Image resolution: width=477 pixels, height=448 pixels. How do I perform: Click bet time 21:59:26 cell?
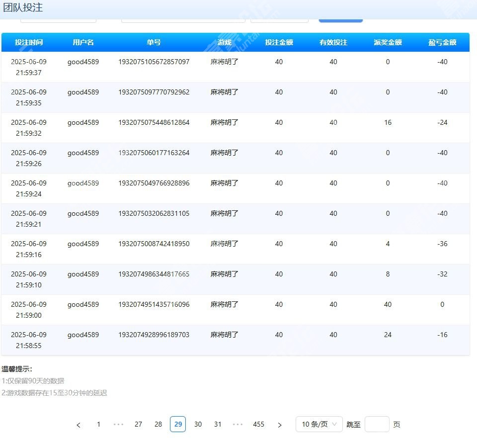point(29,158)
